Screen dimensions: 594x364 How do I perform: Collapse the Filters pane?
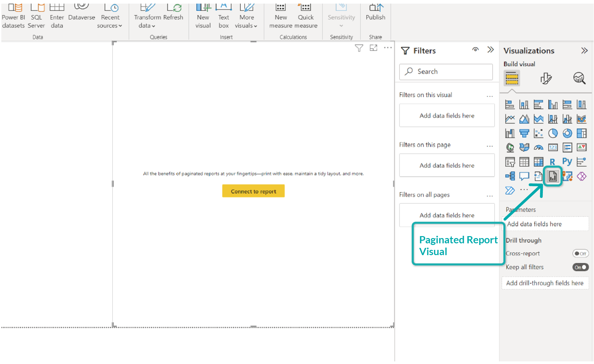coord(490,50)
